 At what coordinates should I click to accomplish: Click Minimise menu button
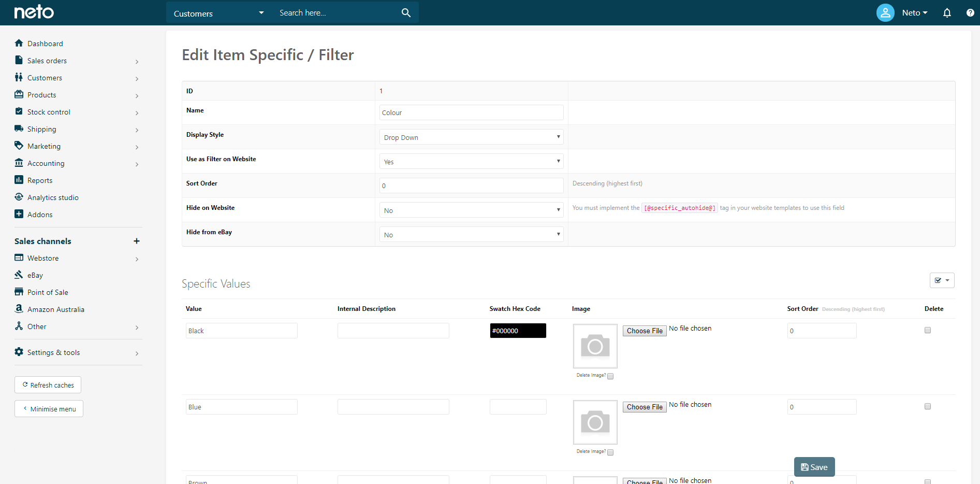click(x=49, y=409)
